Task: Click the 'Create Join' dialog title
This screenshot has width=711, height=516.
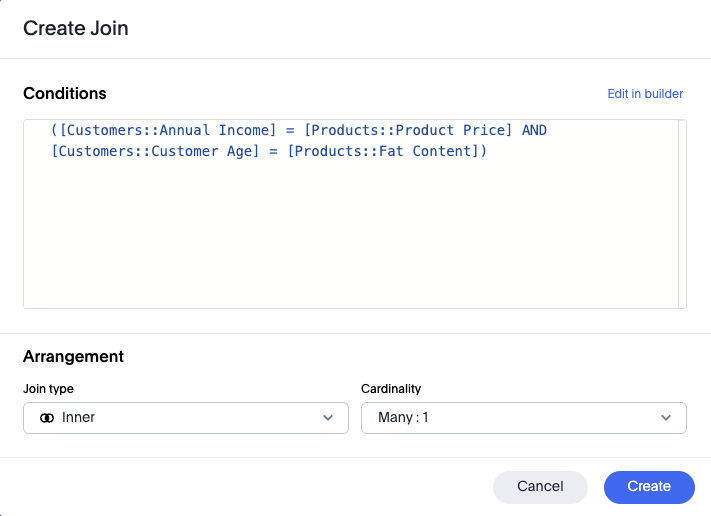Action: [76, 28]
